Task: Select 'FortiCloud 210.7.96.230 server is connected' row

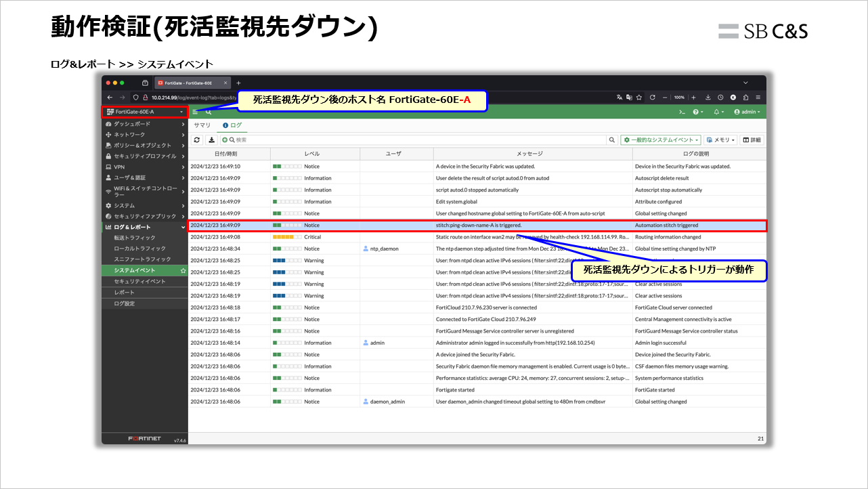Action: point(477,307)
